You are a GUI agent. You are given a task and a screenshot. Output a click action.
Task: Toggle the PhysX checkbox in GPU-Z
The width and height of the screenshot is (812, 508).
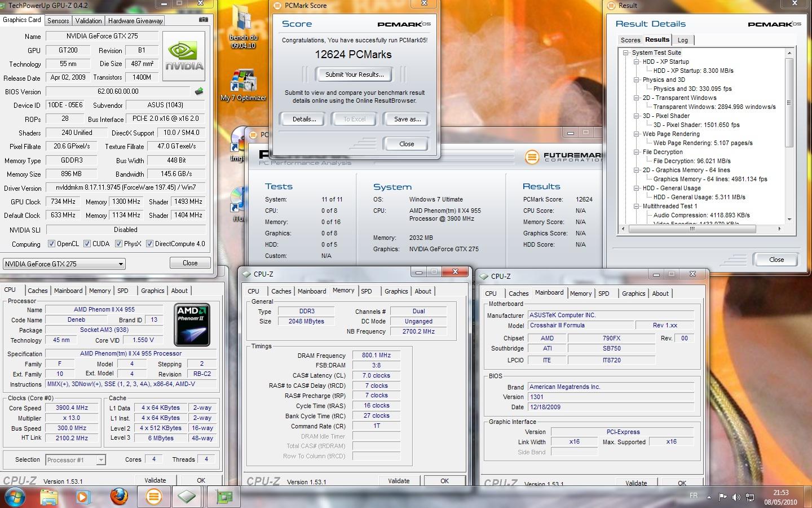[x=118, y=244]
